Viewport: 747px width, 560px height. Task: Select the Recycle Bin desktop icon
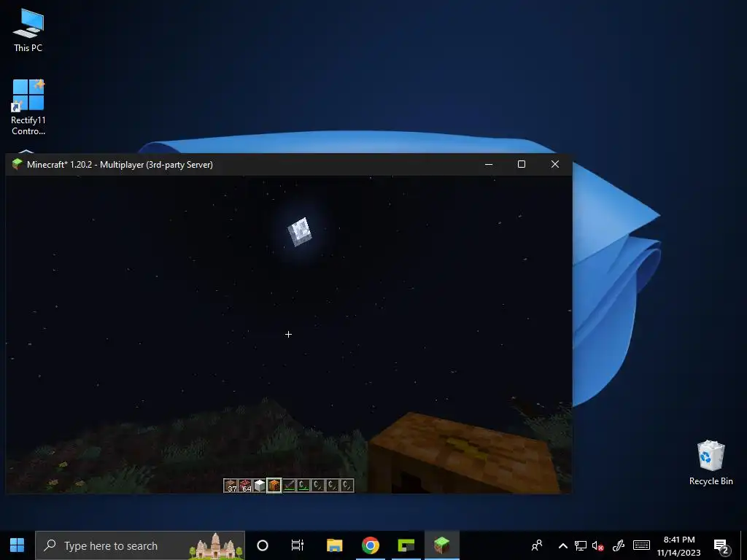tap(711, 463)
